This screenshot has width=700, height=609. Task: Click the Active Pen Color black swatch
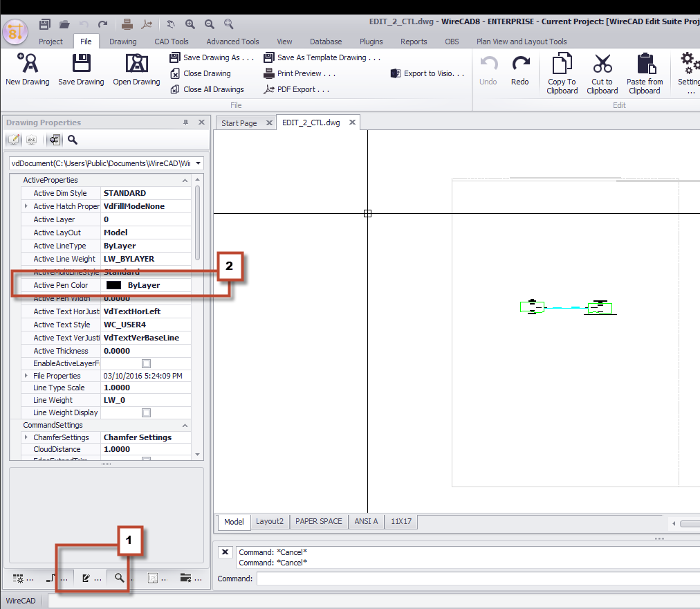[114, 286]
